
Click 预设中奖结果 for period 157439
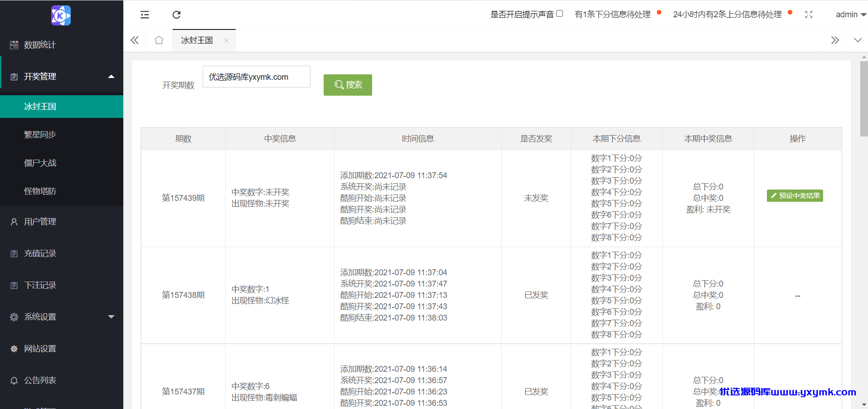coord(795,195)
